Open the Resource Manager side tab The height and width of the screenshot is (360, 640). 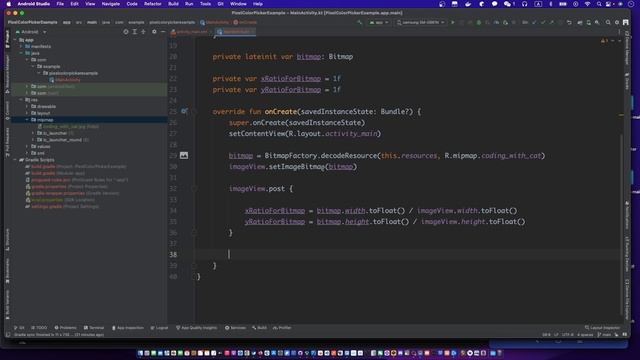coord(7,74)
